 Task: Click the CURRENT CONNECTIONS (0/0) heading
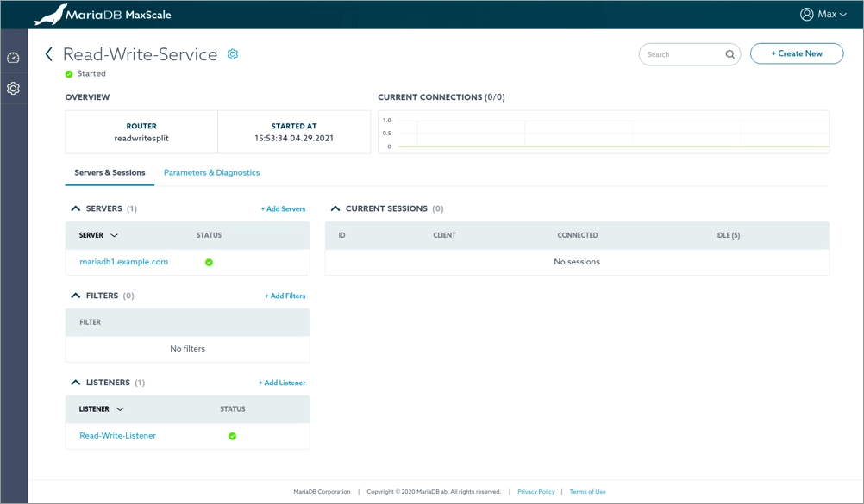[441, 97]
